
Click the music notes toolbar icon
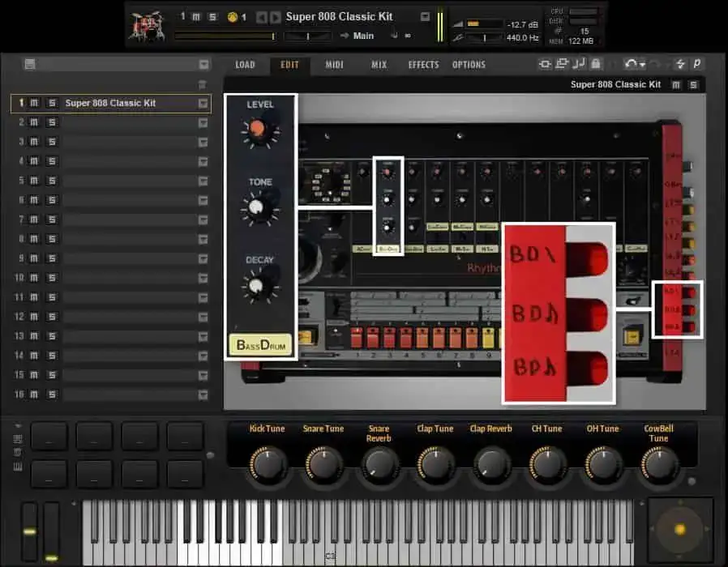click(579, 63)
